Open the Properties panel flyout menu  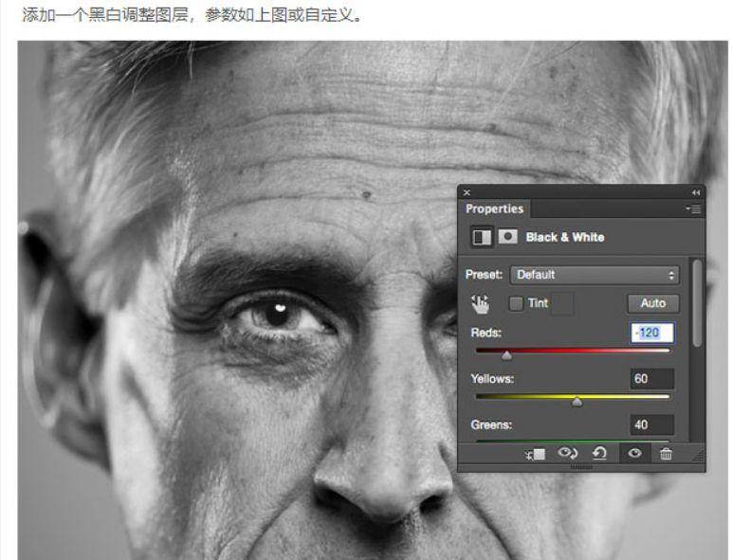[x=693, y=209]
